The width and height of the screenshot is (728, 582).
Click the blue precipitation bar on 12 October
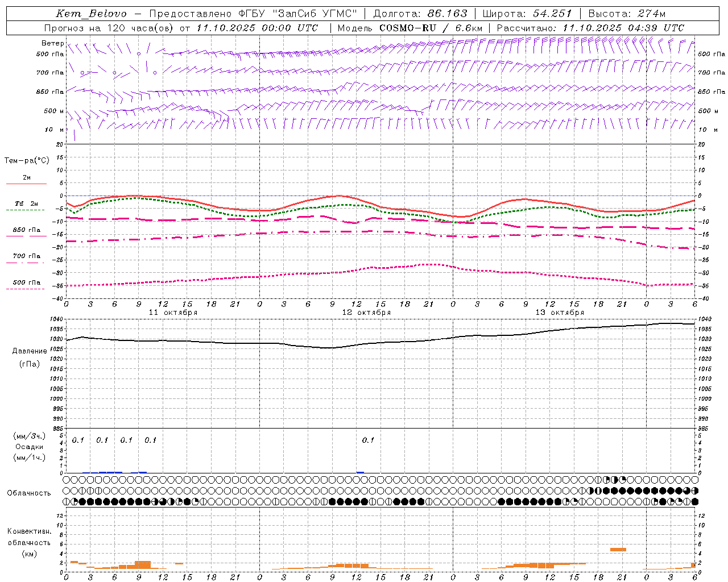click(x=360, y=472)
